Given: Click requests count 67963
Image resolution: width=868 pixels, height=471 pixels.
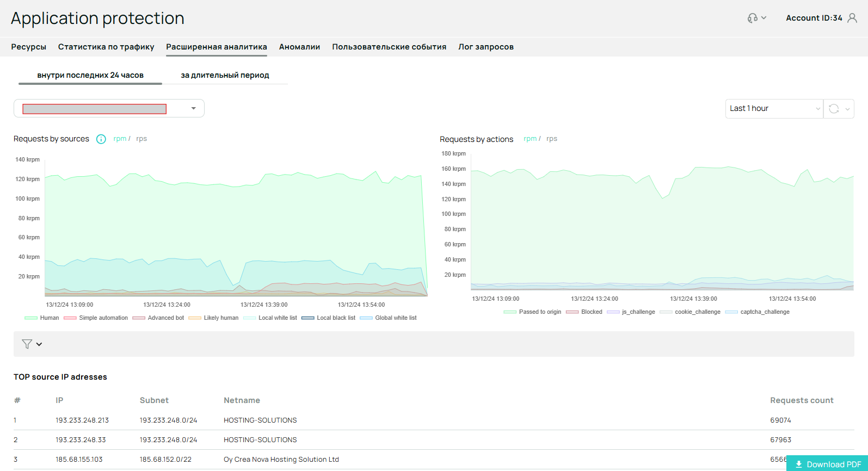Looking at the screenshot, I should [780, 439].
